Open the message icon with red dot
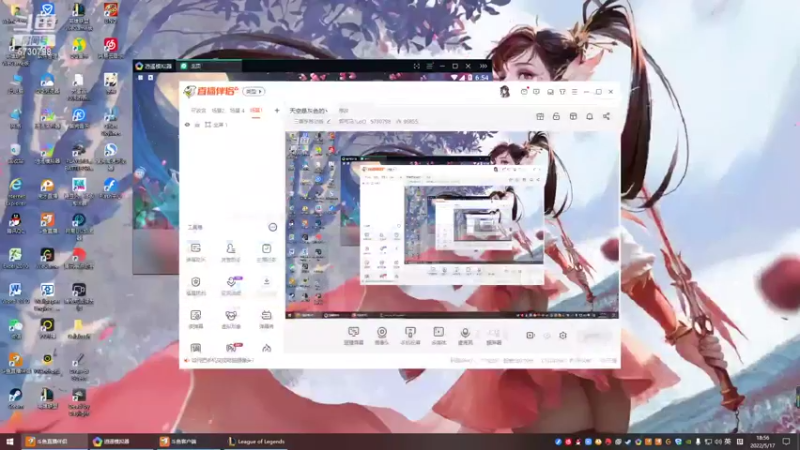 524,92
